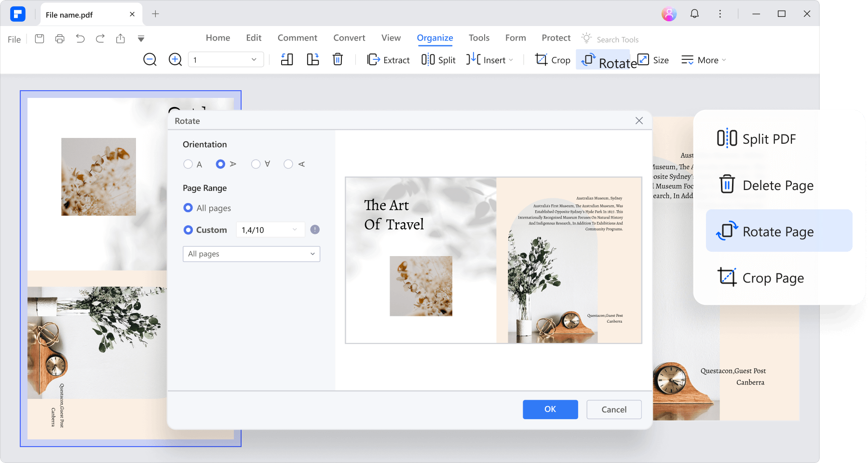The width and height of the screenshot is (868, 463).
Task: Switch to the Tools tab
Action: point(479,38)
